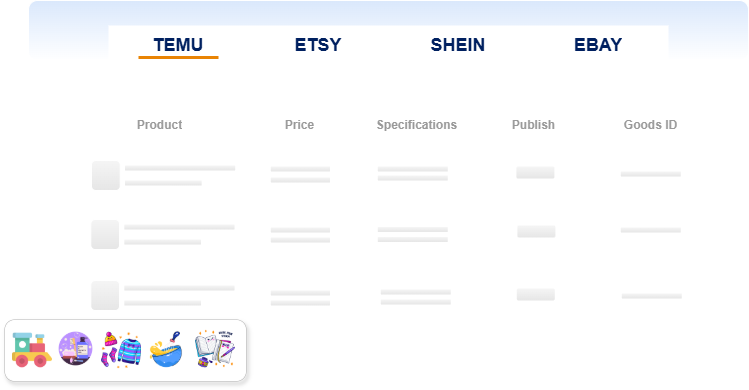Click the purple perfume bottle icon
The height and width of the screenshot is (390, 749).
(x=75, y=348)
